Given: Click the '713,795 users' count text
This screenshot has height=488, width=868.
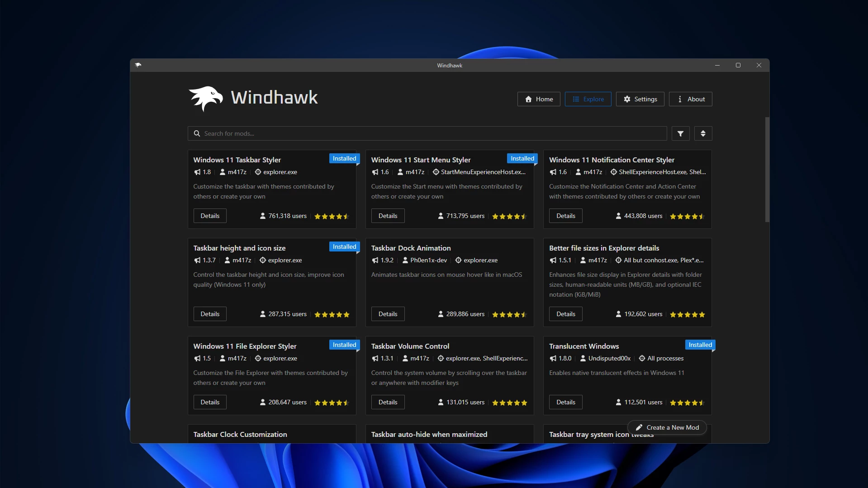Looking at the screenshot, I should [465, 216].
